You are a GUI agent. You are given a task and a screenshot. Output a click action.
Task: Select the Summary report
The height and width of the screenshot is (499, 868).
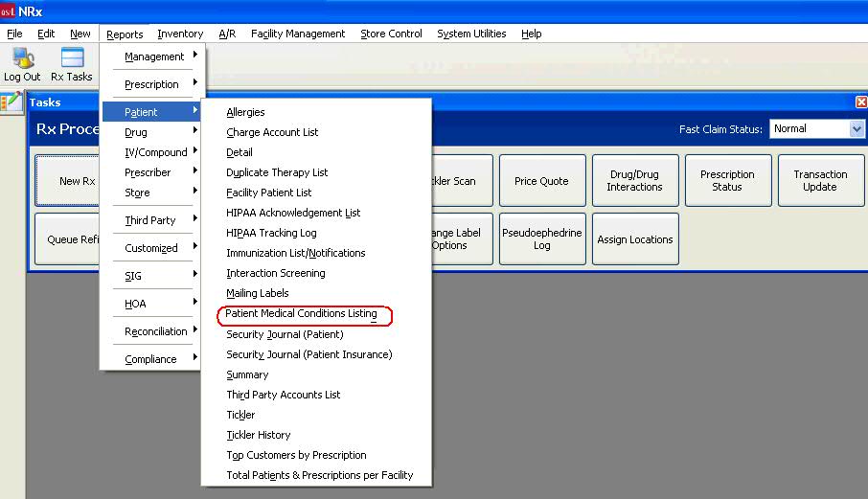[x=316, y=374]
